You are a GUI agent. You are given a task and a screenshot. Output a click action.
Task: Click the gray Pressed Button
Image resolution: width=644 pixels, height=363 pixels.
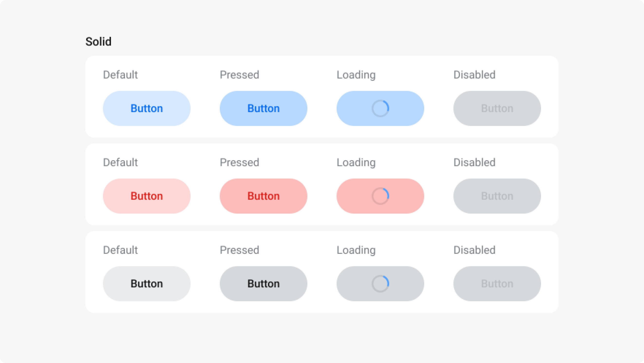coord(263,284)
